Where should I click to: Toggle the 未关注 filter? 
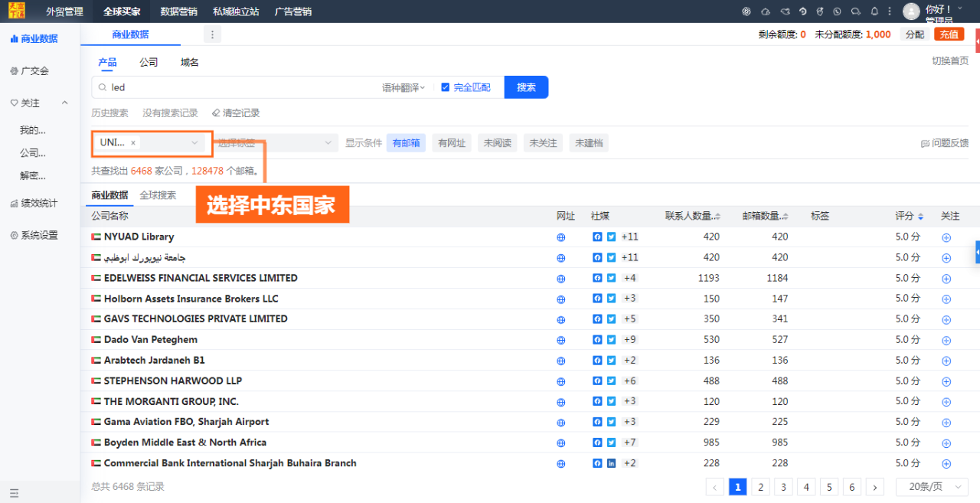pos(543,143)
